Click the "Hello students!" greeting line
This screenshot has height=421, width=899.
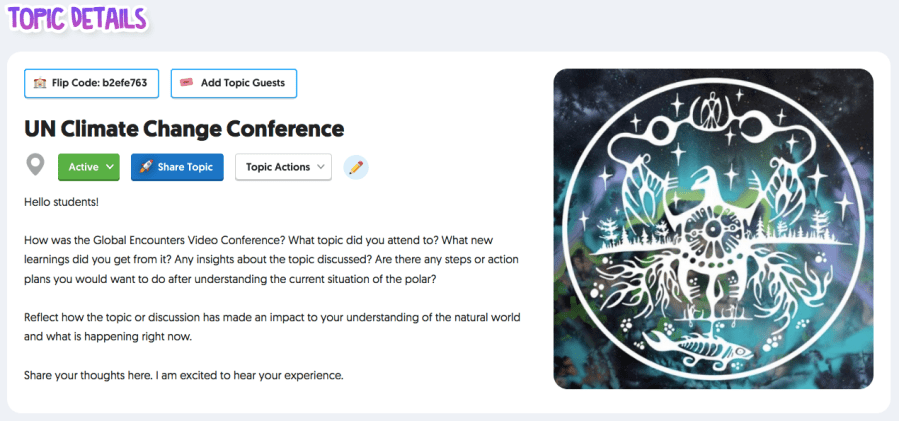point(61,202)
